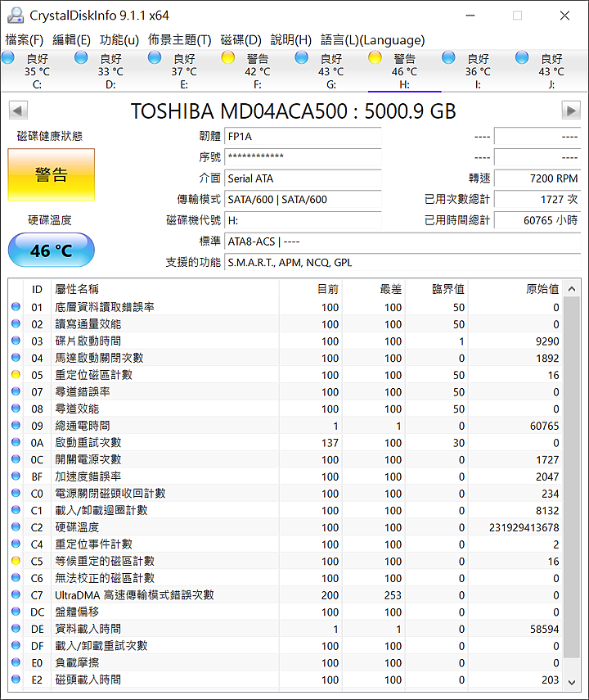Click status icon of attribute 04 馬達啟動關閉次數
This screenshot has width=589, height=700.
click(16, 358)
